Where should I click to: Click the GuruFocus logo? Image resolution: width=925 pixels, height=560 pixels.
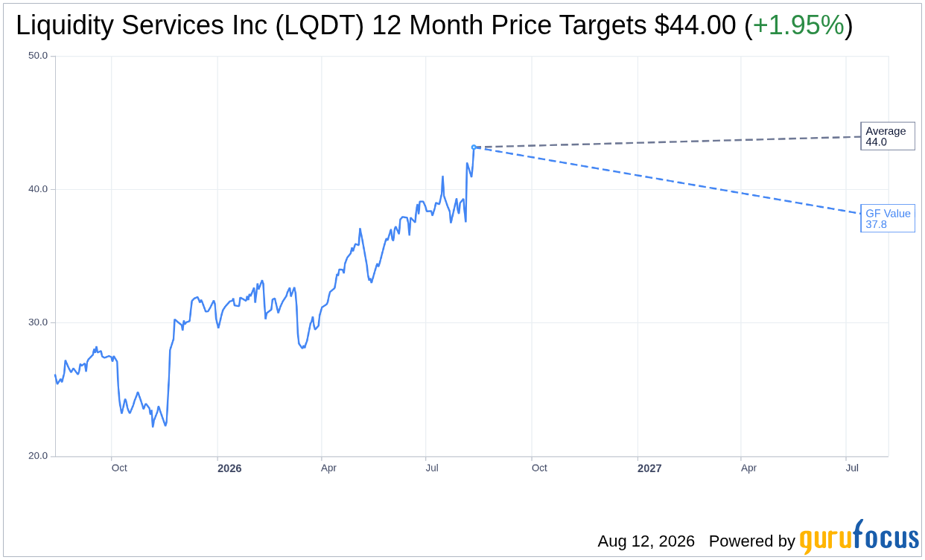click(859, 537)
